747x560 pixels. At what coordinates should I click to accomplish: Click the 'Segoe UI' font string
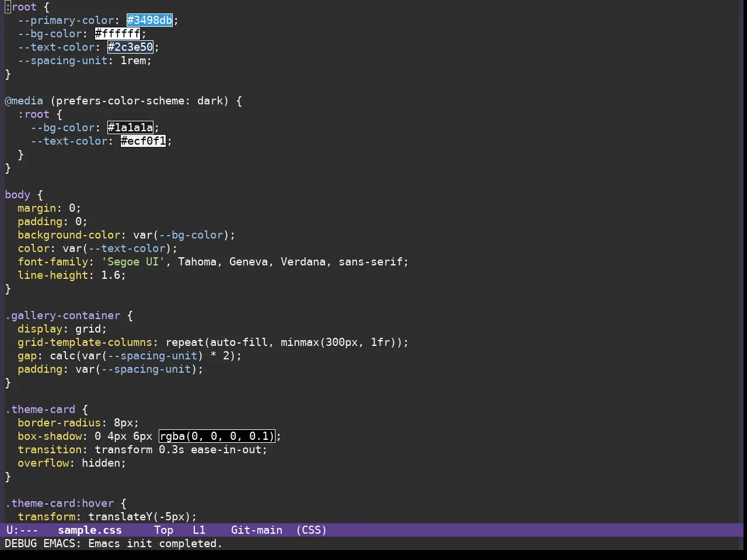click(133, 262)
